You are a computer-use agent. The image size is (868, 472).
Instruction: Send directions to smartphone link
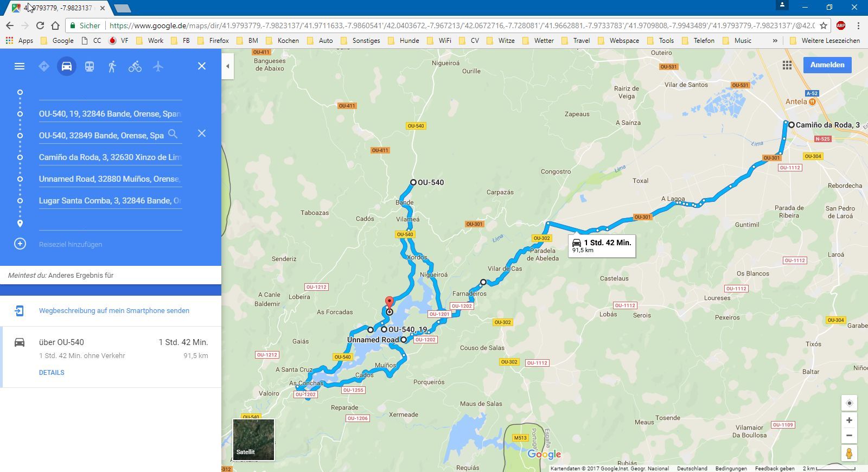tap(114, 311)
